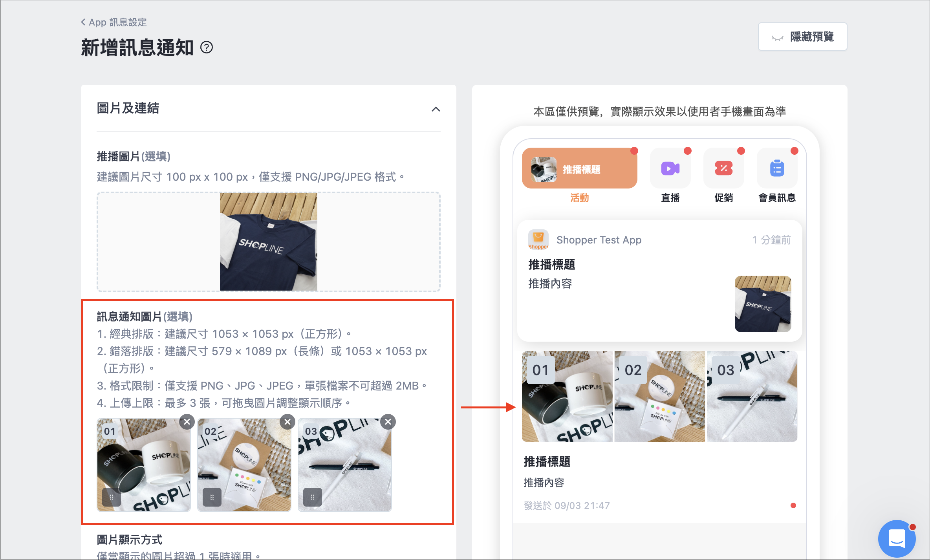Image resolution: width=930 pixels, height=560 pixels.
Task: Select the 促銷 promotion tab icon
Action: tap(724, 168)
